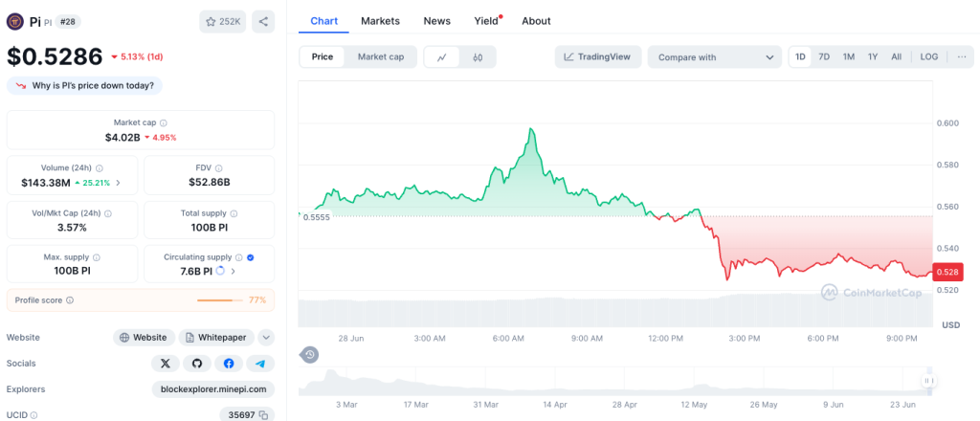The width and height of the screenshot is (980, 421).
Task: Switch to line chart view
Action: [442, 56]
